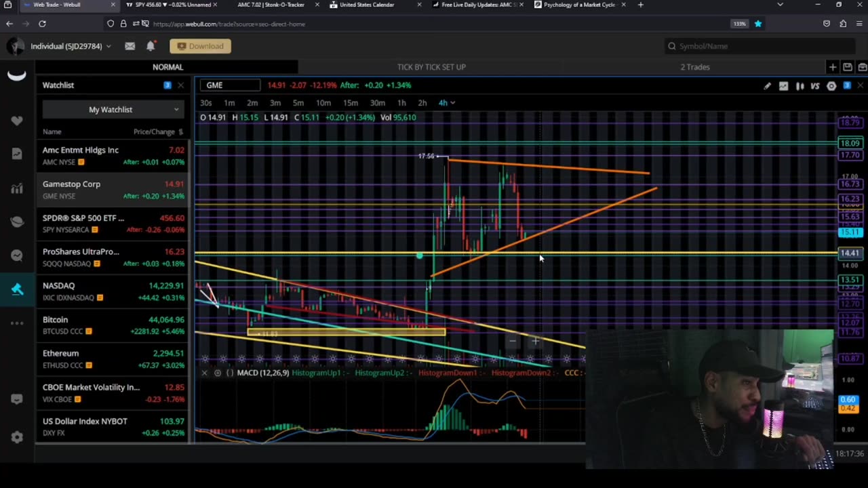
Task: Select the 30s timeframe
Action: click(x=206, y=103)
